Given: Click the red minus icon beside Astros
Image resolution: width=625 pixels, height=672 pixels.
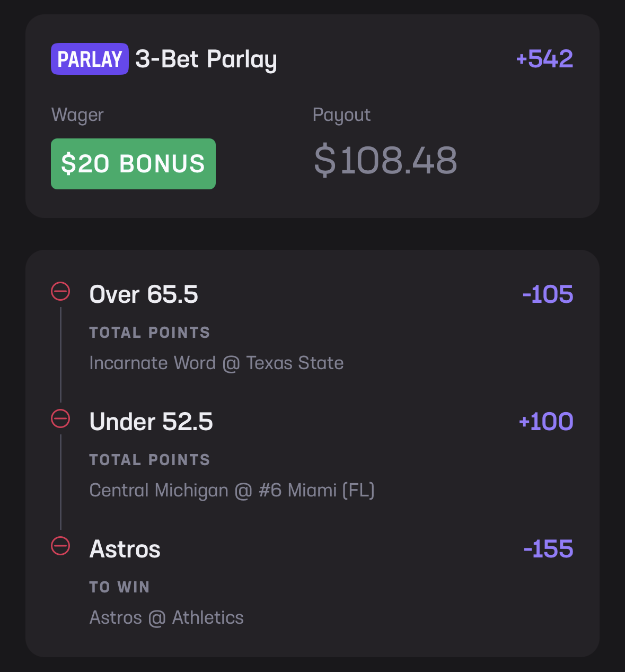Looking at the screenshot, I should (x=60, y=546).
